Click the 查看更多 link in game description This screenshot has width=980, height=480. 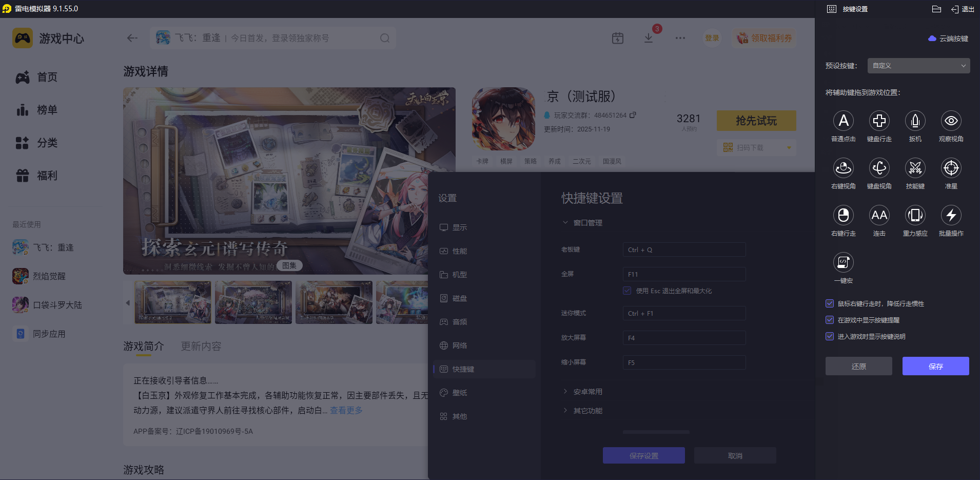tap(346, 410)
